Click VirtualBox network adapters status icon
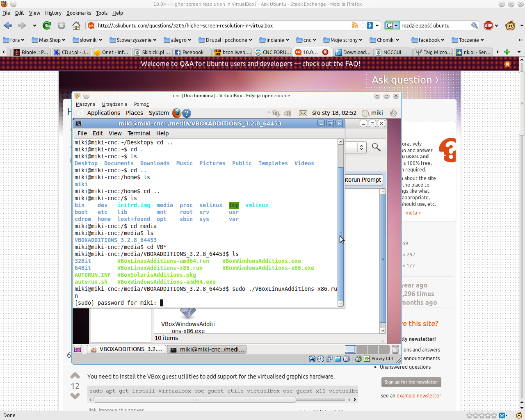The image size is (525, 420). point(329,359)
